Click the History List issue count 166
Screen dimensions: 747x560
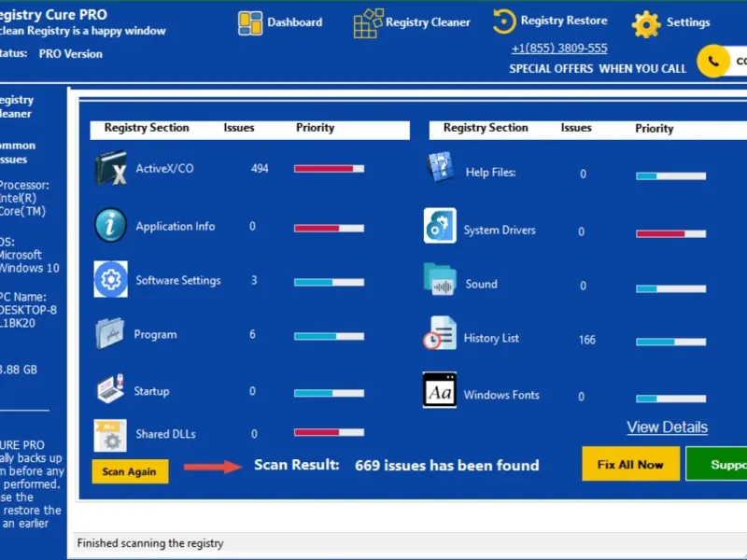587,340
